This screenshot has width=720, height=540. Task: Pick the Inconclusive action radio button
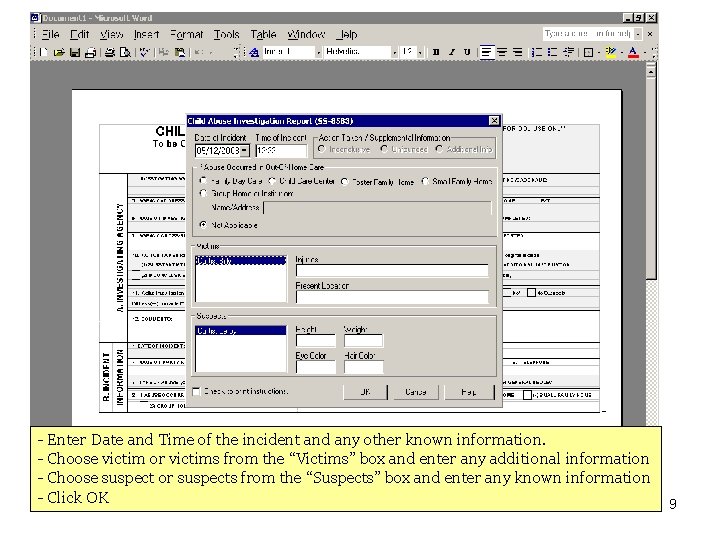pos(321,149)
